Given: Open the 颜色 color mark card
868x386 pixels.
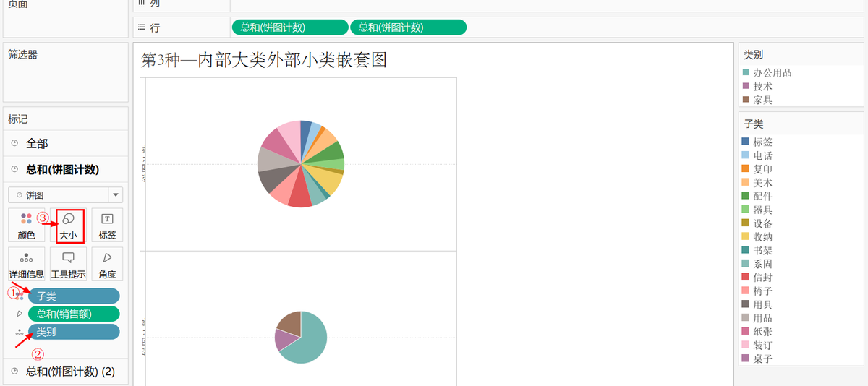Looking at the screenshot, I should [26, 226].
